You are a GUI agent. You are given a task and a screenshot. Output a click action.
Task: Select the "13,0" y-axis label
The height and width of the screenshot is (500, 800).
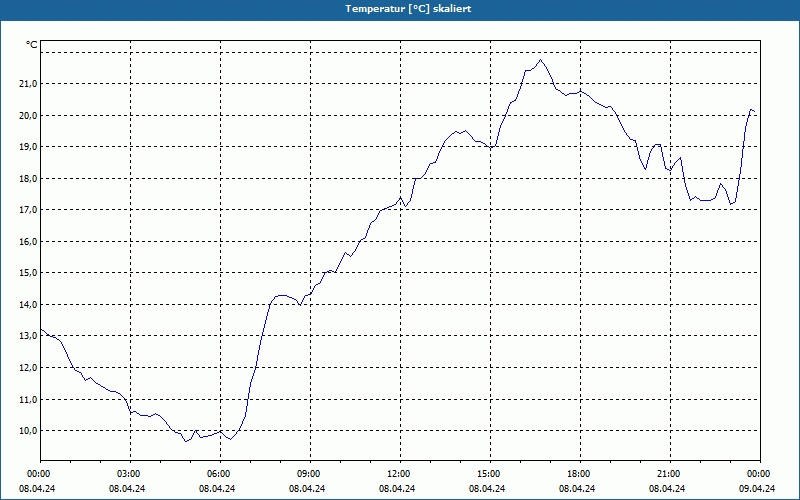(28, 336)
